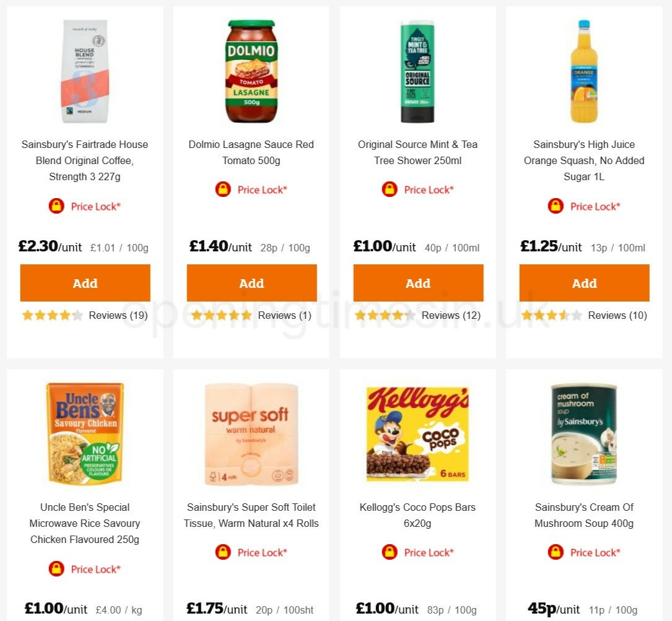Click the Super Soft toilet tissue product image
Viewport: 672px width, 621px height.
[251, 433]
